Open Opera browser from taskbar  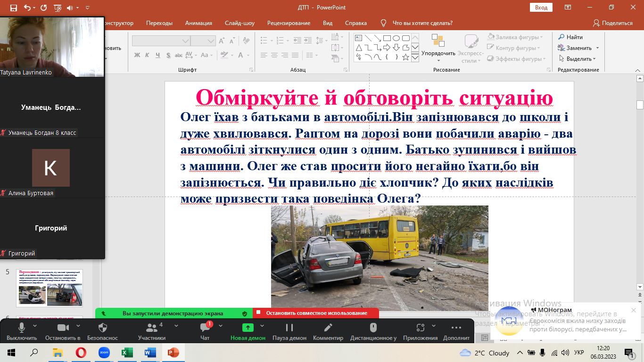point(81,353)
